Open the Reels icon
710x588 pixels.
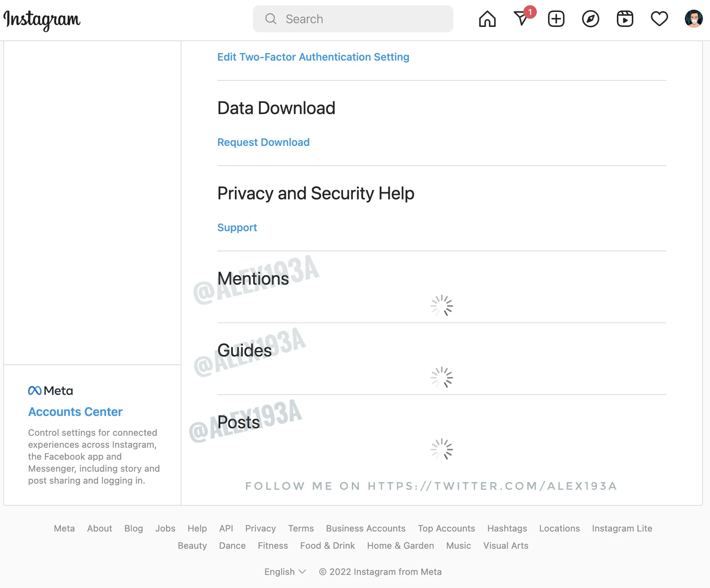pos(625,19)
